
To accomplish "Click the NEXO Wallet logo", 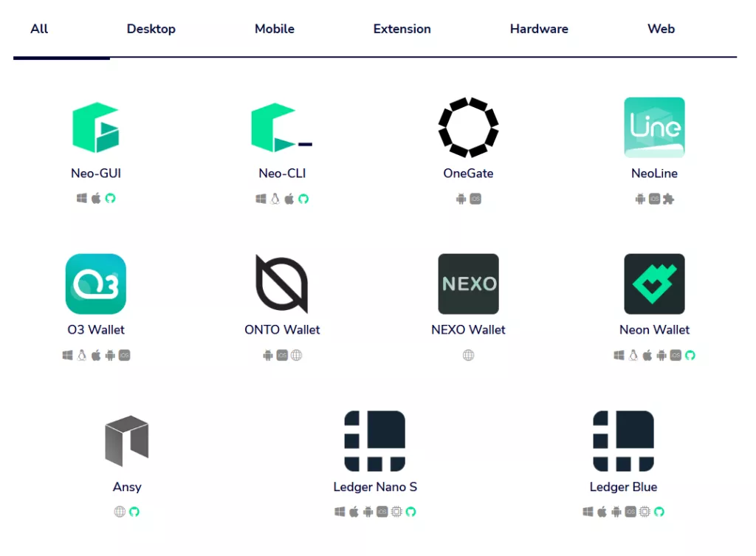I will pos(468,284).
